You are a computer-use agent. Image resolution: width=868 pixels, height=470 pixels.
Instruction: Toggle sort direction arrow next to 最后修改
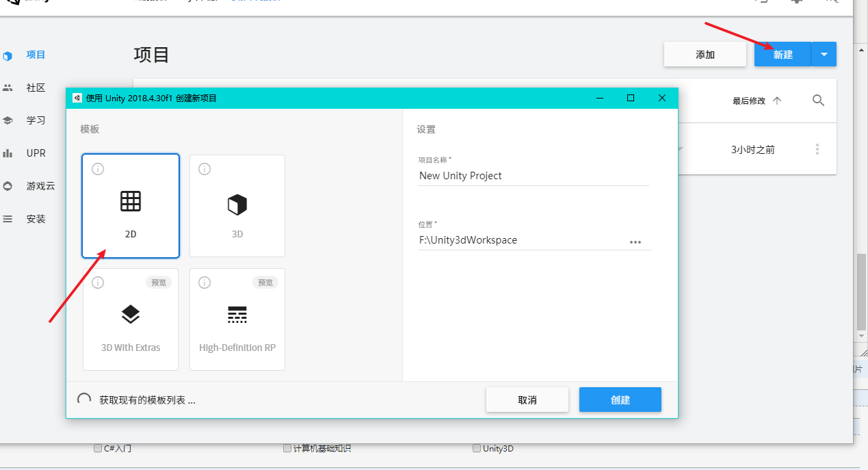click(776, 101)
